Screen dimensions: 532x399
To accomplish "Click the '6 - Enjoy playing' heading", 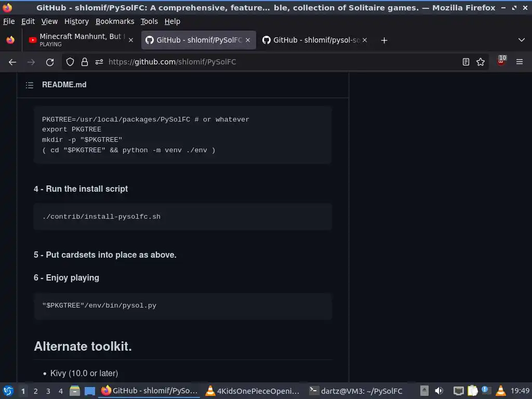I will point(66,278).
